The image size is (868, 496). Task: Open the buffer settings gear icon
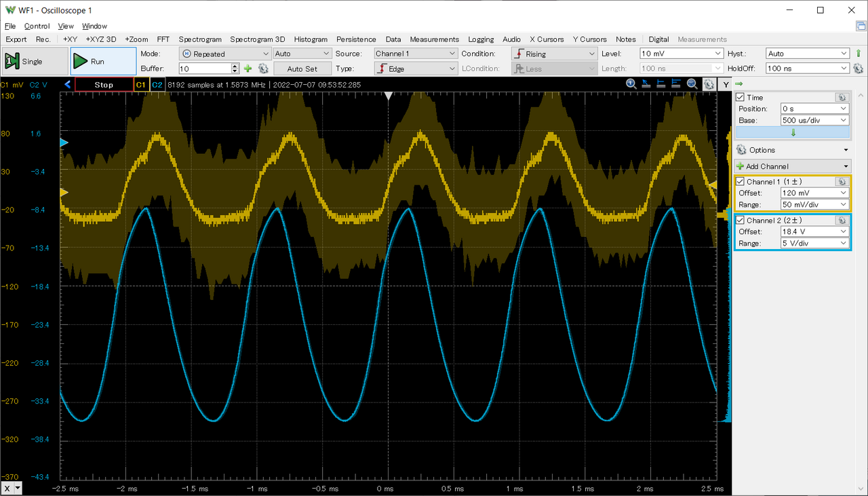(263, 69)
